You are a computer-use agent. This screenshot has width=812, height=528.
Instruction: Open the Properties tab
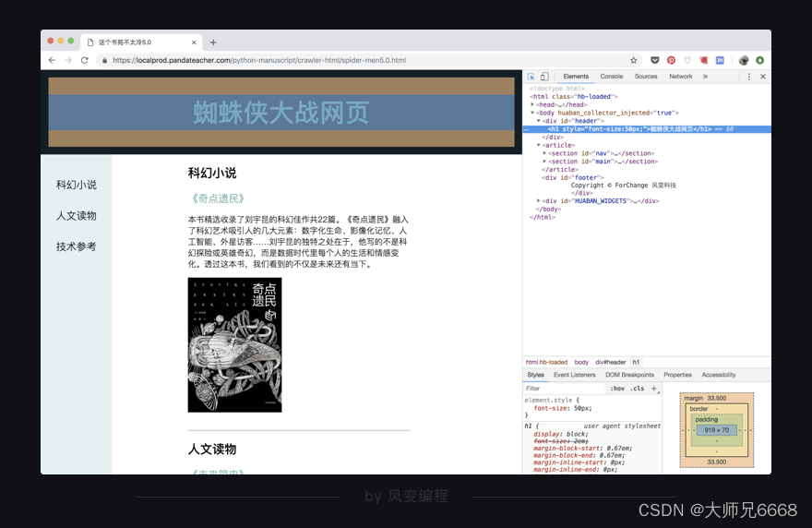click(x=677, y=375)
